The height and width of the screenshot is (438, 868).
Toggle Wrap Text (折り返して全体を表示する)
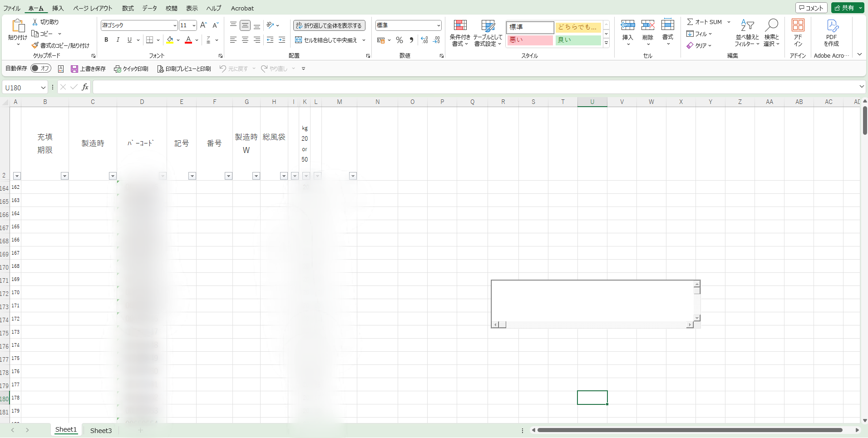(x=329, y=26)
